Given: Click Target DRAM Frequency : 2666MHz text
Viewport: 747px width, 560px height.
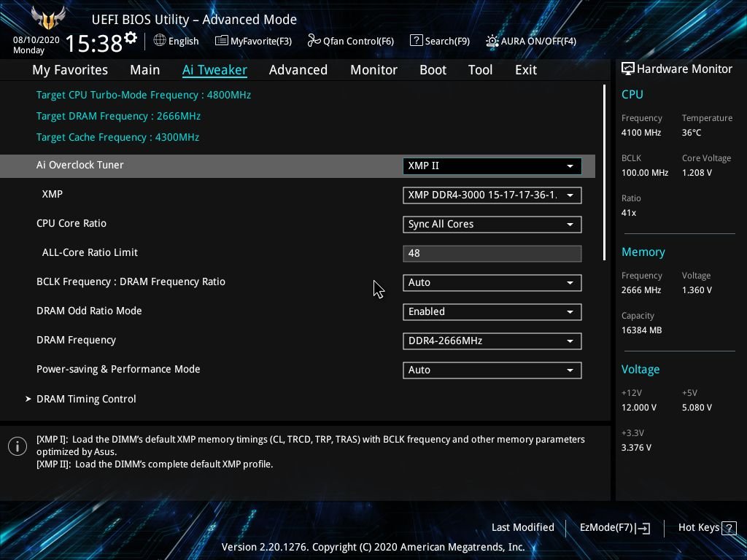Looking at the screenshot, I should pyautogui.click(x=118, y=116).
